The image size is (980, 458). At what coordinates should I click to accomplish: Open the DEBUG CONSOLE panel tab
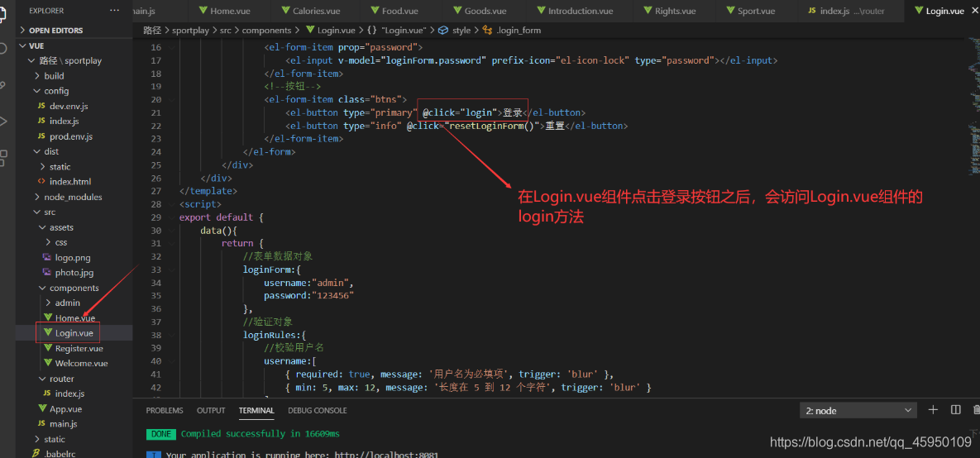[318, 411]
